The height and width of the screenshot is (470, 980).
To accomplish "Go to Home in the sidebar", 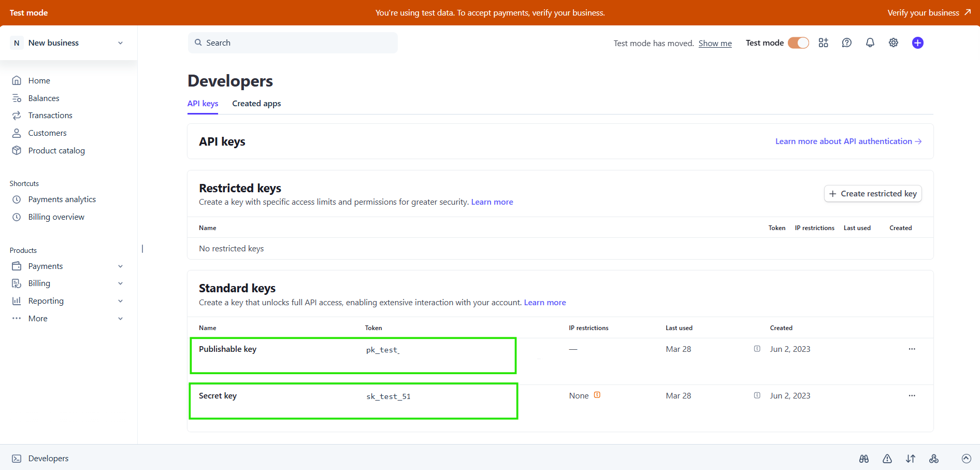I will (39, 80).
